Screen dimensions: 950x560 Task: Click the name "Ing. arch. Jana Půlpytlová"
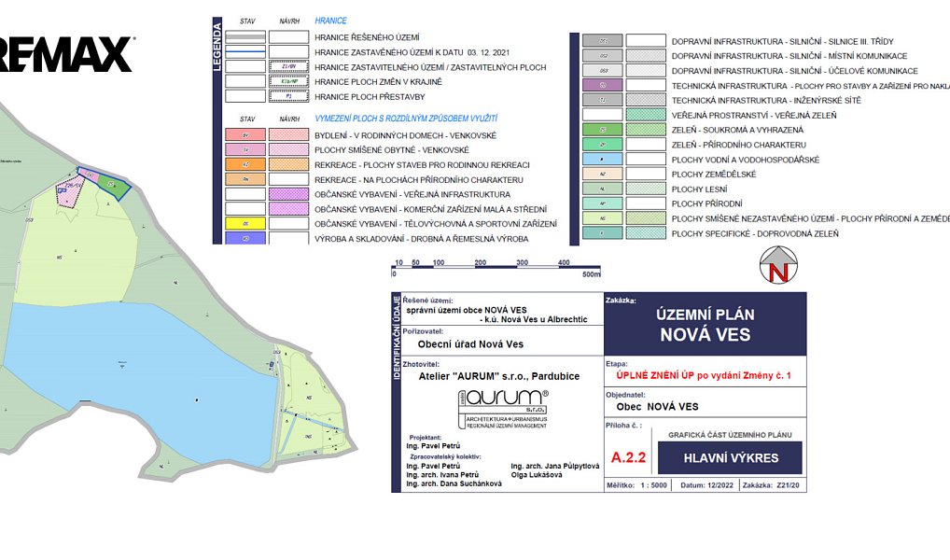pyautogui.click(x=555, y=466)
